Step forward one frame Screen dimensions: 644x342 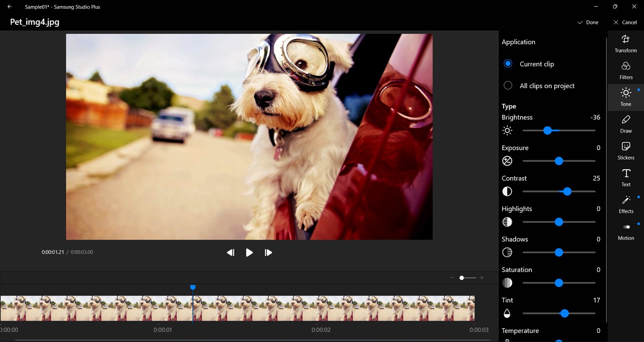(x=268, y=252)
